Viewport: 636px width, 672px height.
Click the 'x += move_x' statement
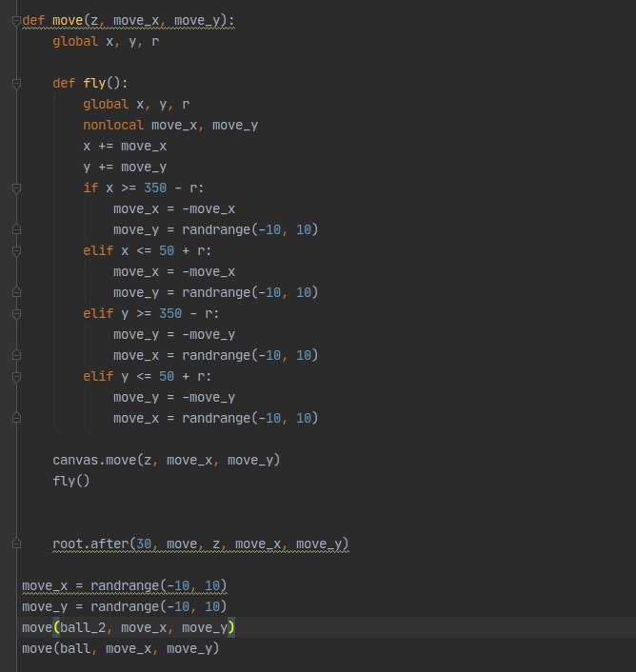coord(125,147)
